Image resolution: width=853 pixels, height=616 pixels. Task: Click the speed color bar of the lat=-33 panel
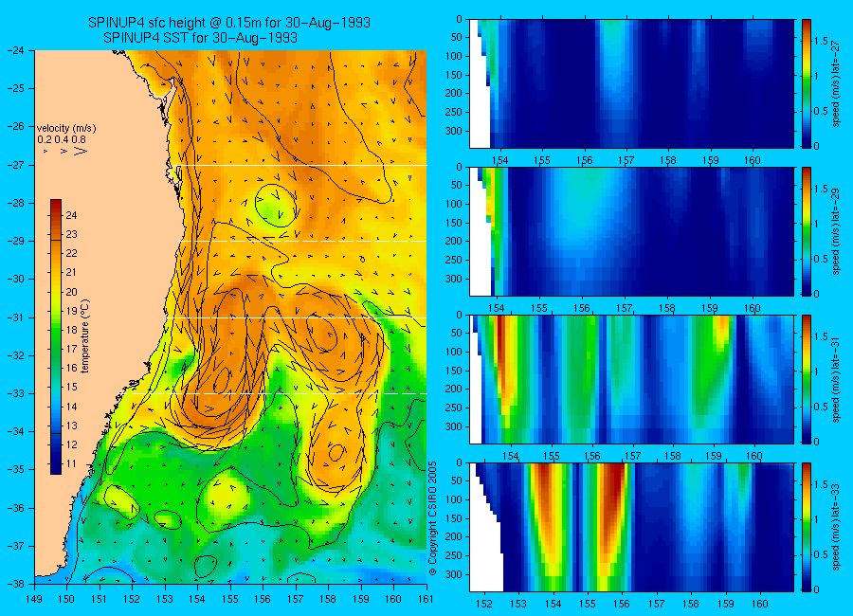pos(807,527)
